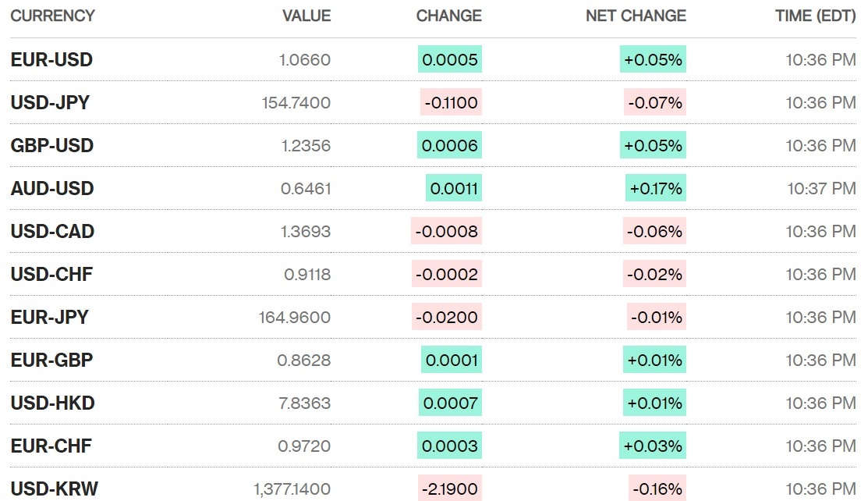The image size is (868, 501).
Task: Select the EUR-JPY cross rate
Action: [49, 318]
